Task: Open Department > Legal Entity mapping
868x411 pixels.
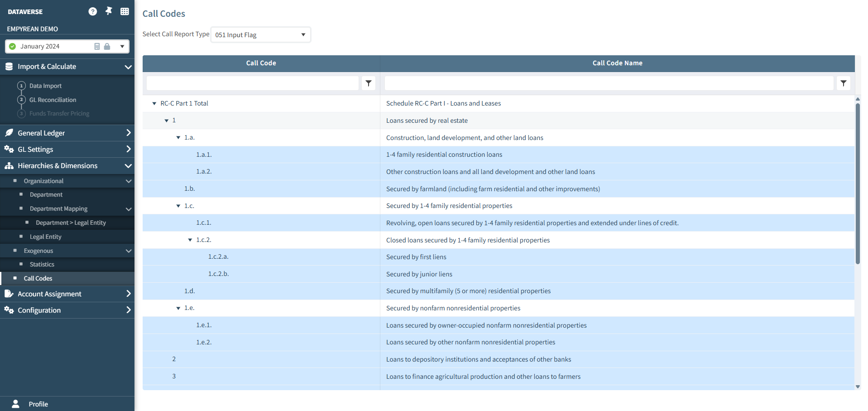Action: pos(71,222)
